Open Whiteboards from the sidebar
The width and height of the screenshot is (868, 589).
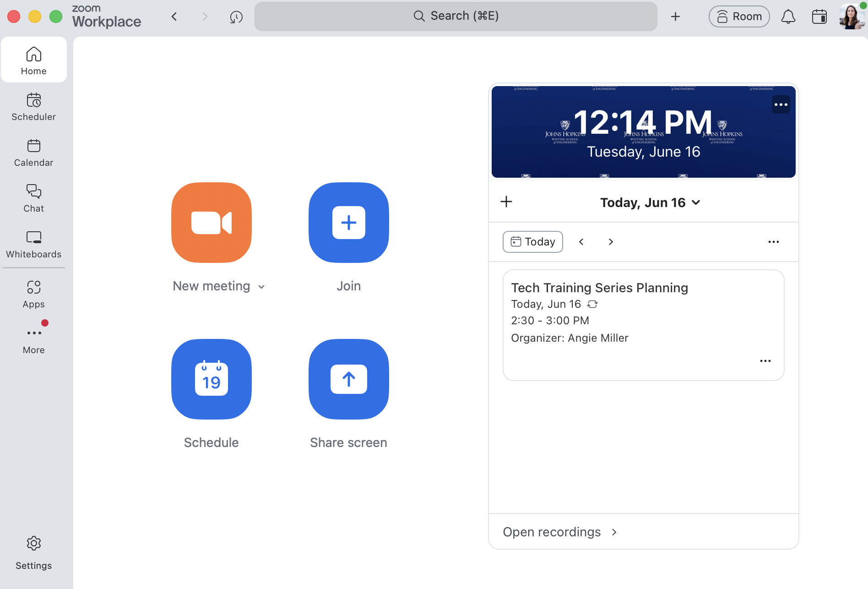(x=34, y=245)
